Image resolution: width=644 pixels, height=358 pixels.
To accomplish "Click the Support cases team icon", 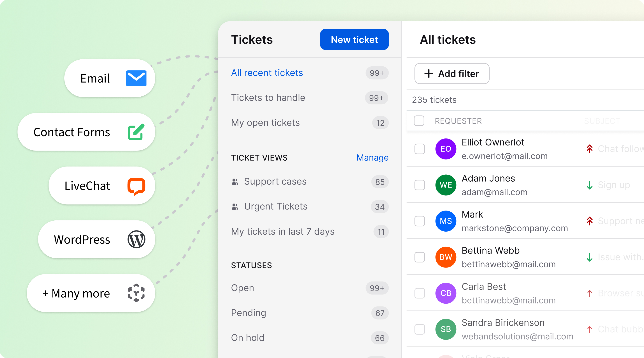I will (x=235, y=182).
